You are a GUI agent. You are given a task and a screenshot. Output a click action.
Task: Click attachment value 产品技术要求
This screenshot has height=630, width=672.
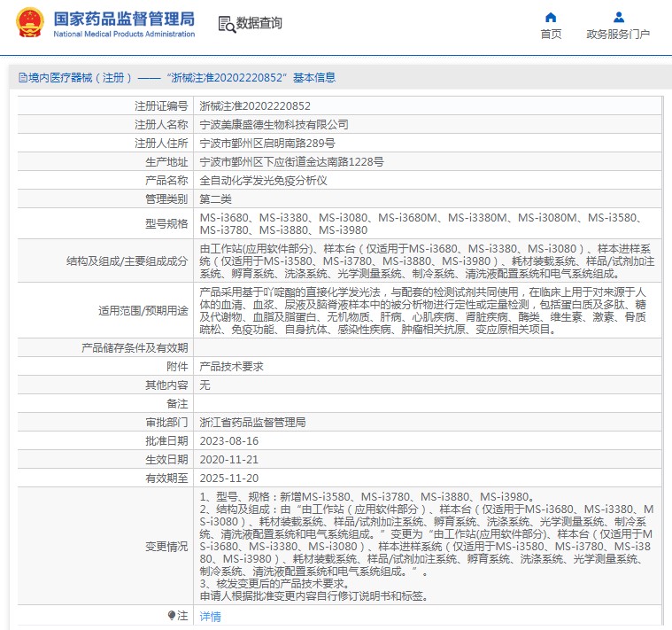[231, 366]
